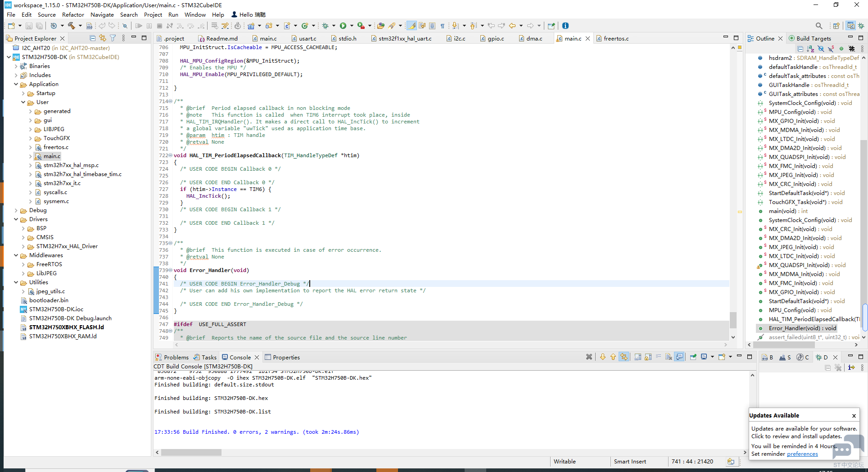868x472 pixels.
Task: Click the Build hammer icon in toolbar
Action: (x=71, y=26)
